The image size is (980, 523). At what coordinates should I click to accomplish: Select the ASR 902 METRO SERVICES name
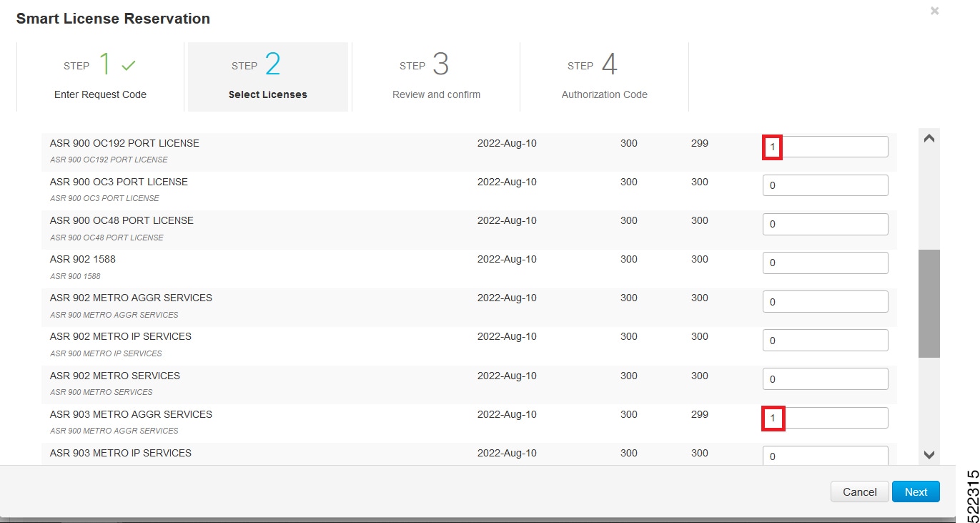click(x=115, y=376)
